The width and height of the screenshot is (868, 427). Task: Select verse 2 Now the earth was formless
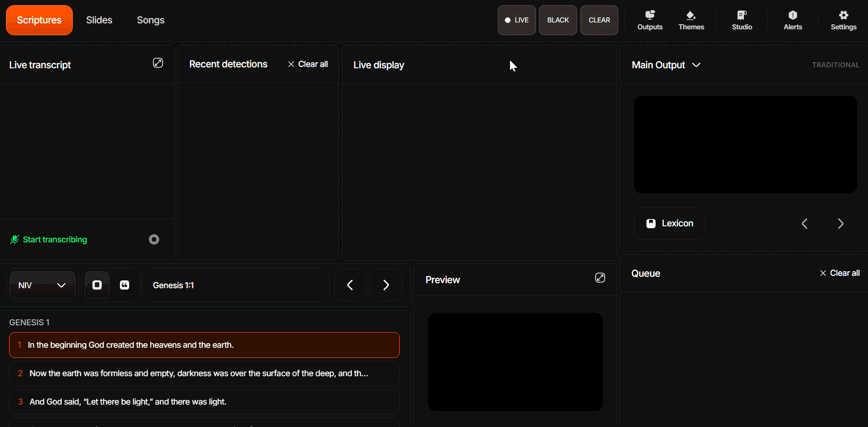pyautogui.click(x=204, y=373)
